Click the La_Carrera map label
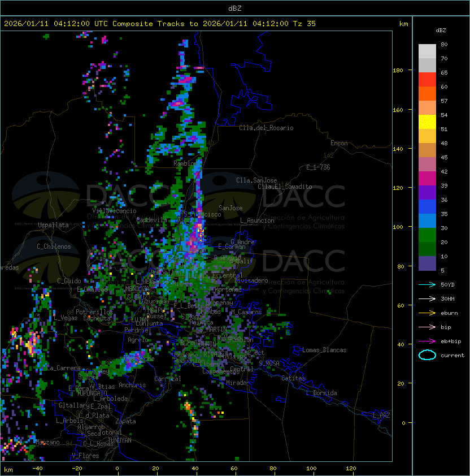Screen dimensions: 470x476 [63, 368]
